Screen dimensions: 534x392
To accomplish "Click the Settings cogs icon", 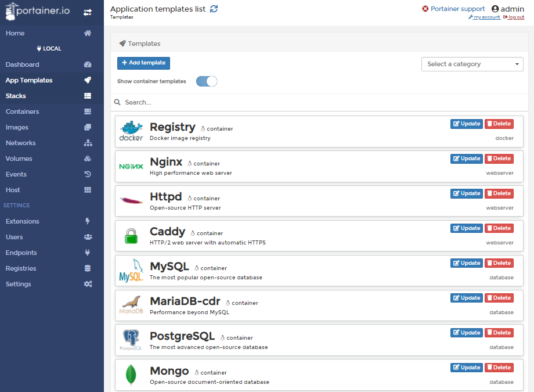I will (88, 284).
